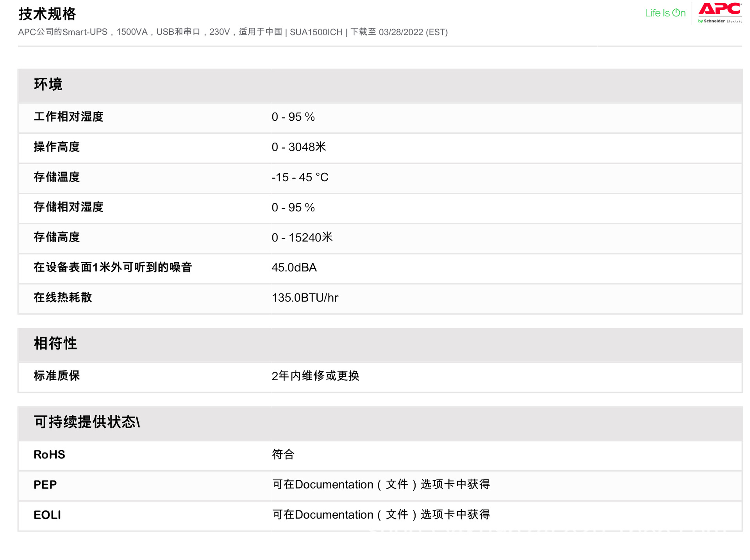Select the 45.0dBA value

coord(294,267)
